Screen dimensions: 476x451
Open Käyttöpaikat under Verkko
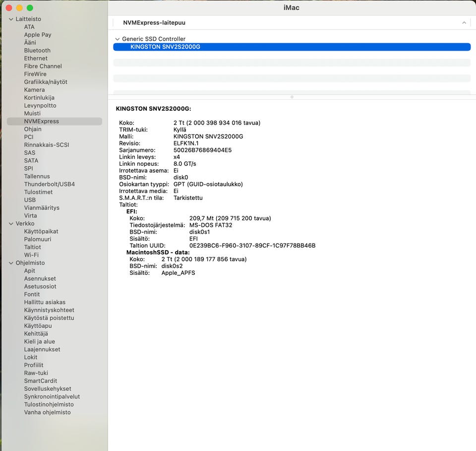click(x=41, y=231)
